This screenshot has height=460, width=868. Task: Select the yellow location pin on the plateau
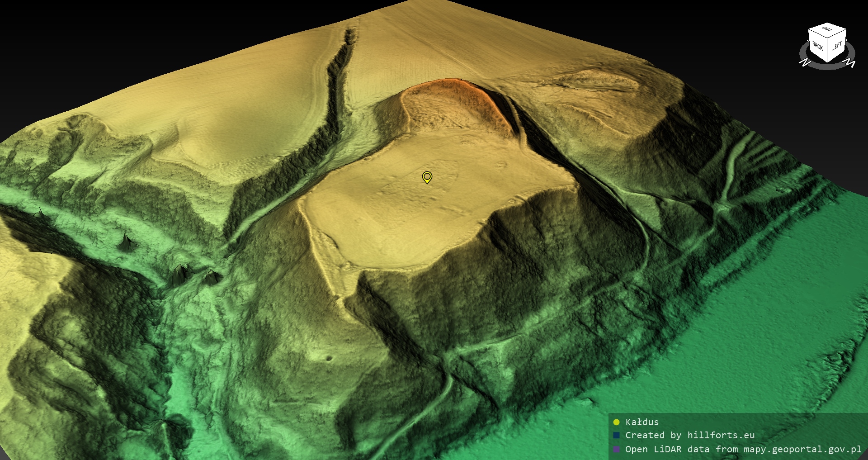point(427,177)
